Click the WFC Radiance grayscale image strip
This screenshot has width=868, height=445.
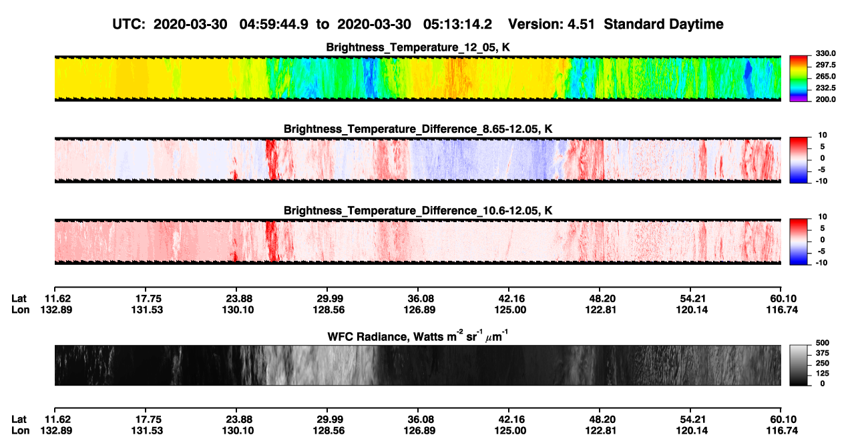pyautogui.click(x=417, y=365)
